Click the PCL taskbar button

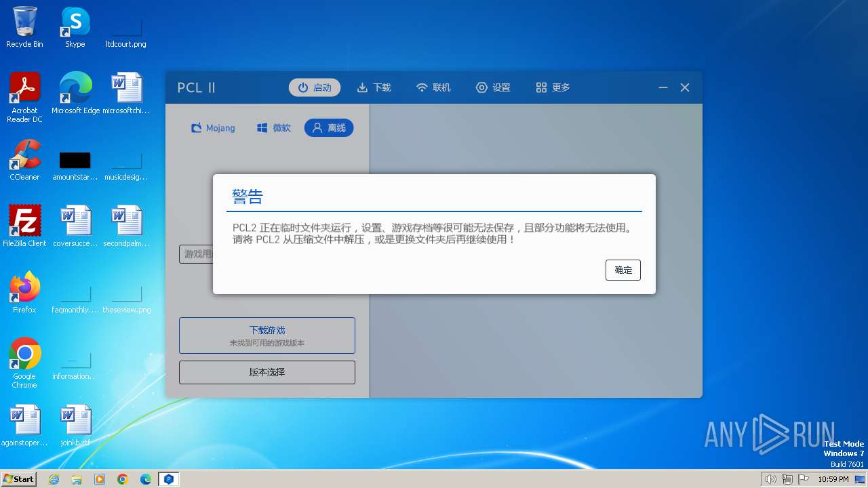point(169,479)
